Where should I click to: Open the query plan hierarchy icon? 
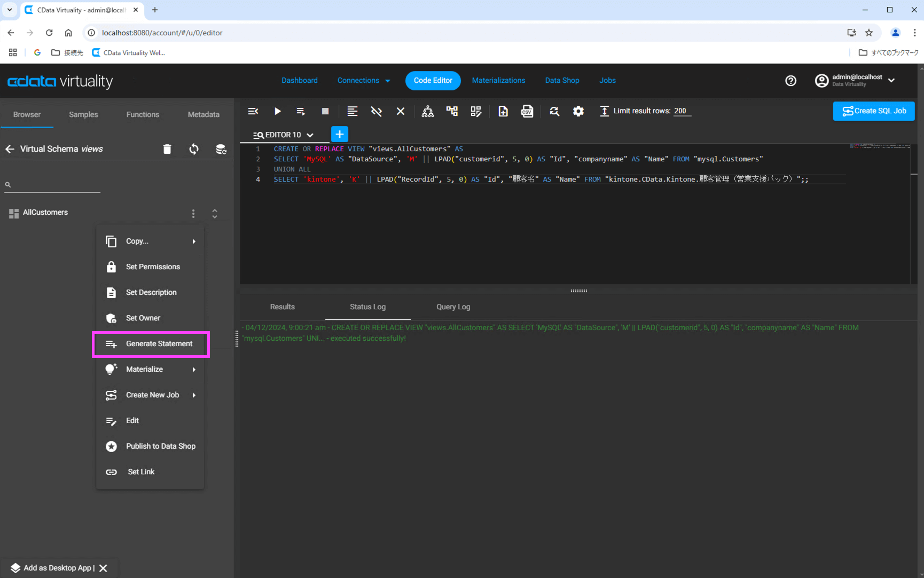tap(428, 111)
